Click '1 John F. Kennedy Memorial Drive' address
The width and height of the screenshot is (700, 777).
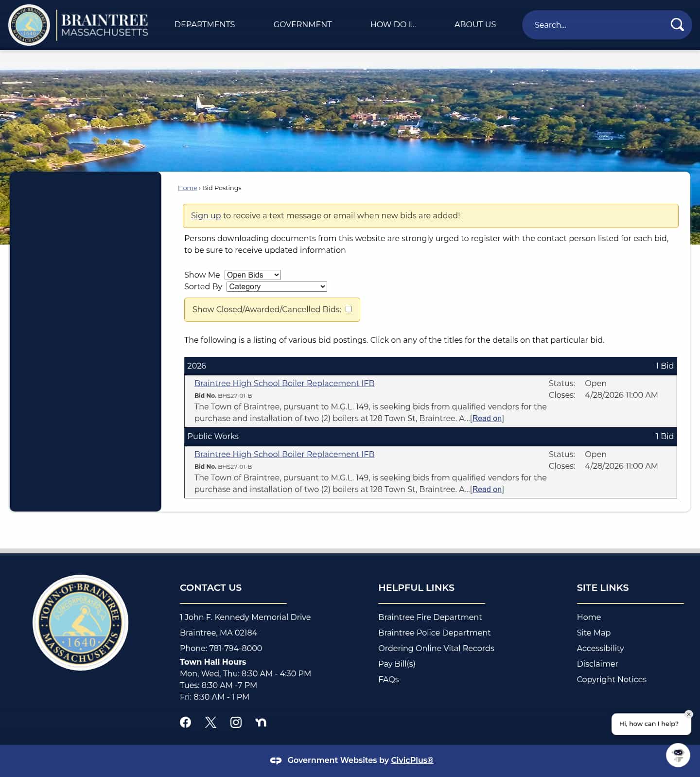click(245, 617)
